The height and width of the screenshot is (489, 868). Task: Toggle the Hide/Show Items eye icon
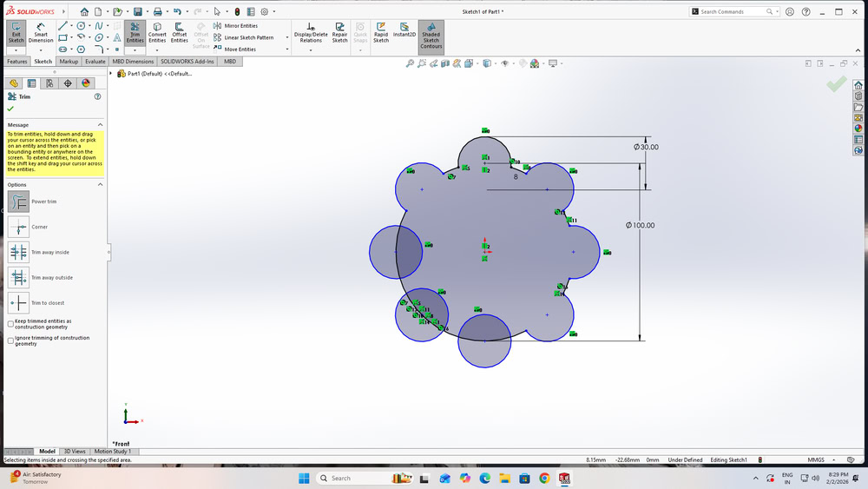[505, 63]
